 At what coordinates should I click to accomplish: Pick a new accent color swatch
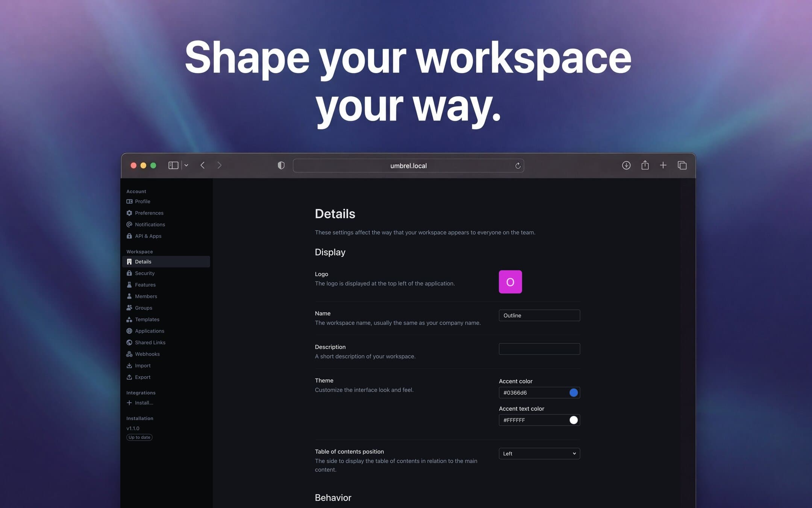pyautogui.click(x=573, y=392)
